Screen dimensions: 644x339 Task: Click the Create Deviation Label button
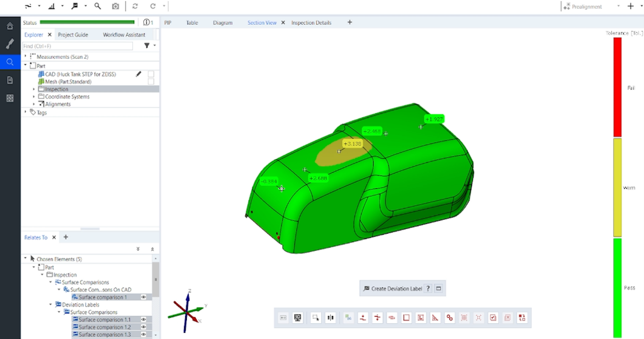[x=393, y=289]
